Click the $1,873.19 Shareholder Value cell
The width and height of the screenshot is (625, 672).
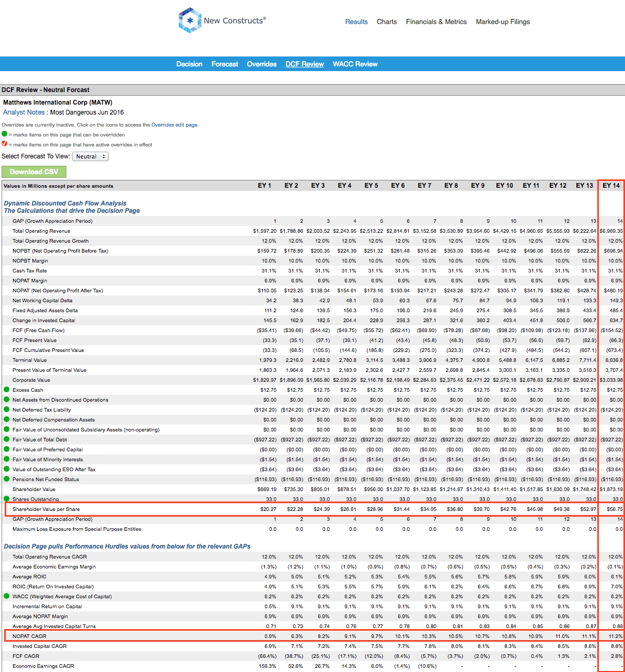[x=611, y=489]
